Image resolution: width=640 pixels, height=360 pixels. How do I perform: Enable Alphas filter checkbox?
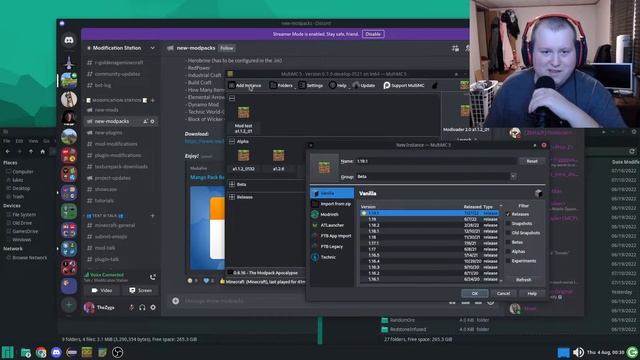(x=508, y=251)
